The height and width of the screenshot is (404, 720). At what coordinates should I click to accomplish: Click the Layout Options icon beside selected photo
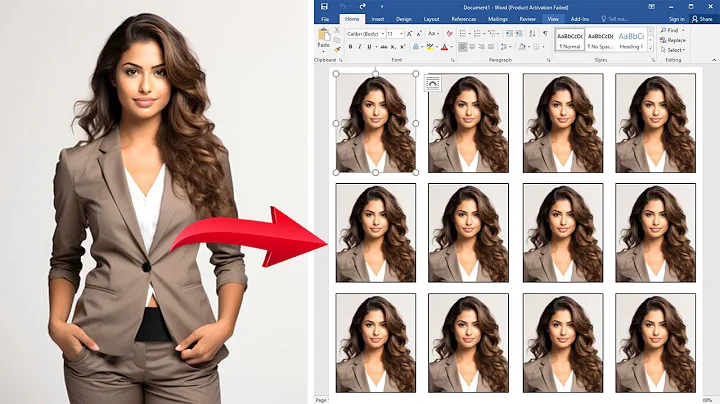(432, 83)
